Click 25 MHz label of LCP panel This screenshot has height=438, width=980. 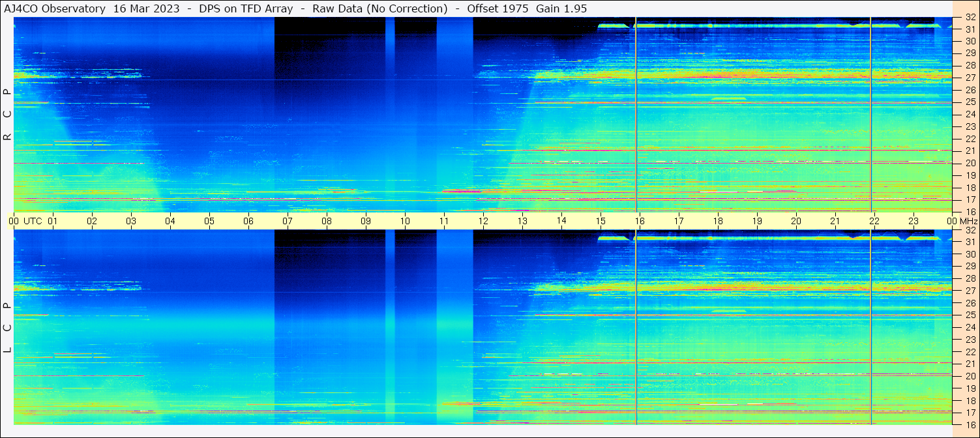pos(970,315)
